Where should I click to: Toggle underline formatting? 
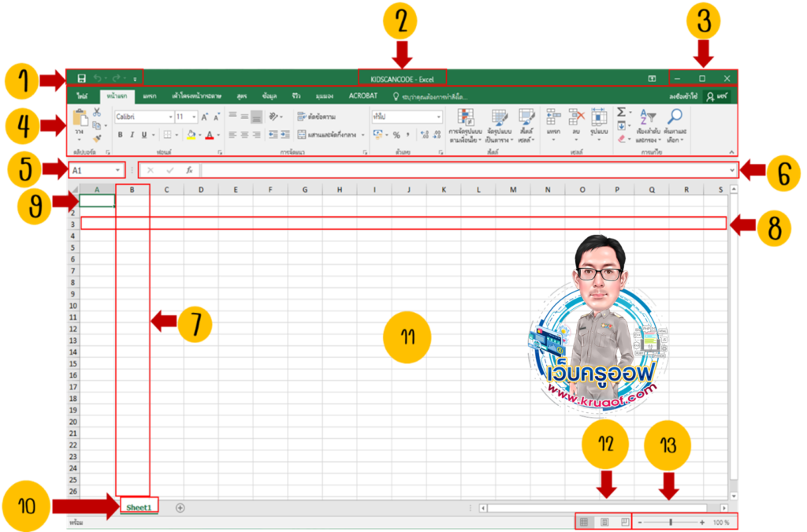coord(143,134)
